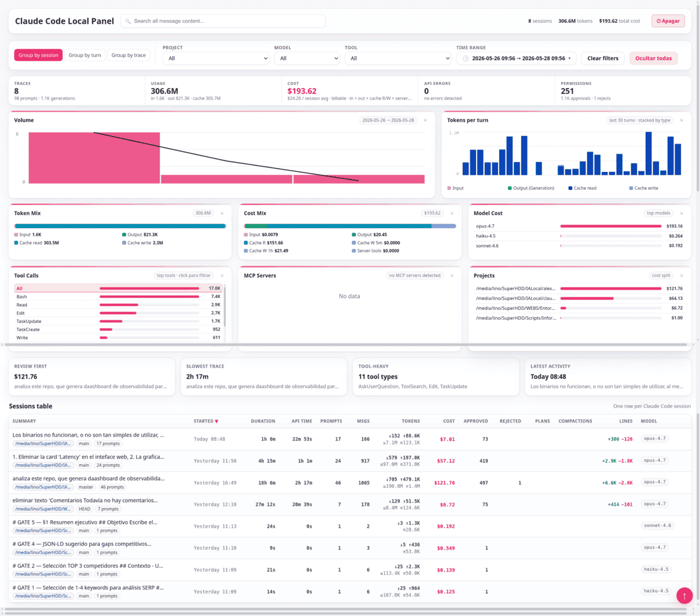Filter tool calls by All row
This screenshot has width=700, height=616.
point(118,288)
